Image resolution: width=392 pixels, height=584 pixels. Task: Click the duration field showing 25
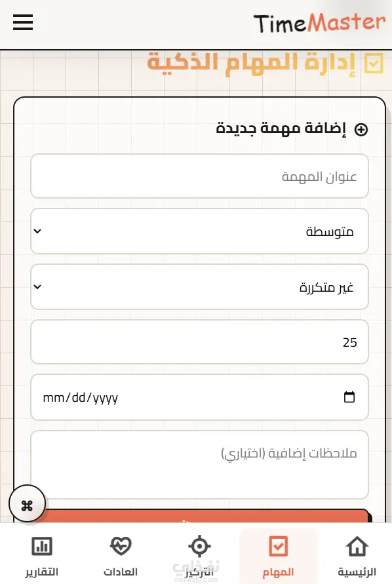tap(199, 342)
